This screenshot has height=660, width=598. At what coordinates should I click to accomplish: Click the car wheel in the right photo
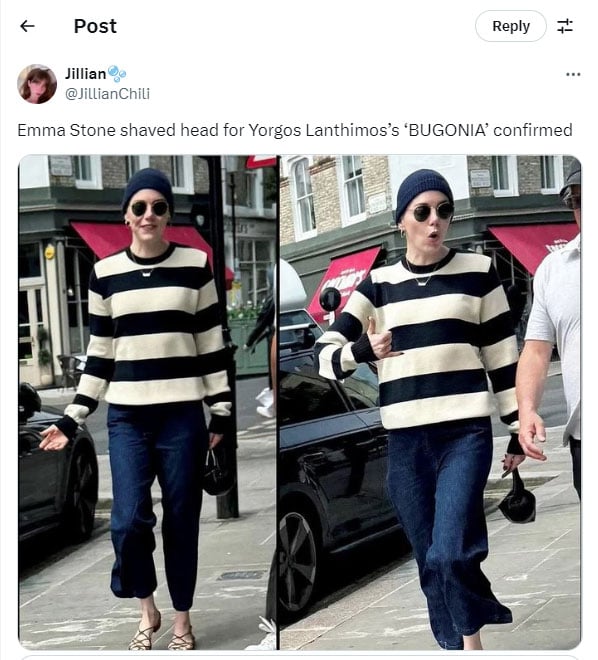(295, 566)
